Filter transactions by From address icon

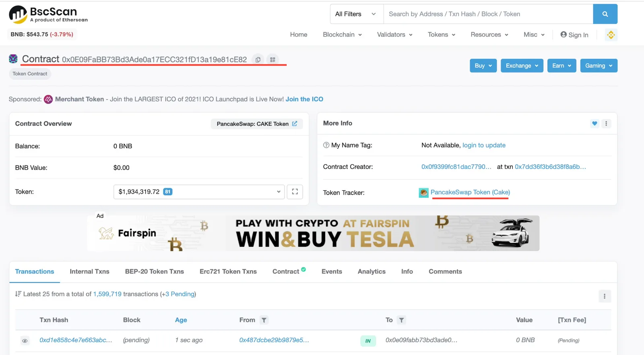coord(264,320)
